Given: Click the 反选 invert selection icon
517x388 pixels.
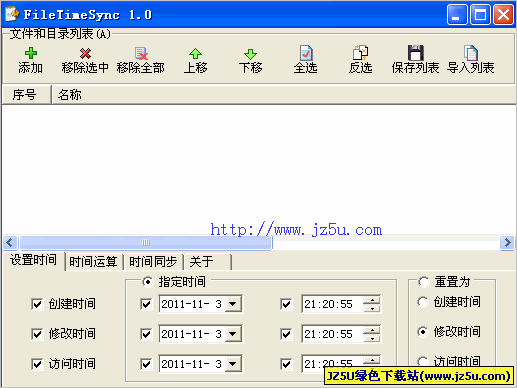Looking at the screenshot, I should coord(360,53).
